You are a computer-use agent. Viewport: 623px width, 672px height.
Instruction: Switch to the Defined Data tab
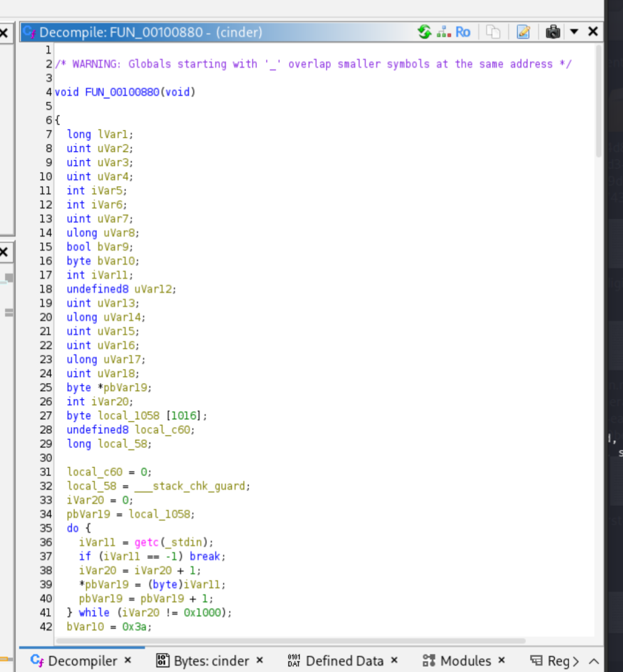(x=344, y=661)
